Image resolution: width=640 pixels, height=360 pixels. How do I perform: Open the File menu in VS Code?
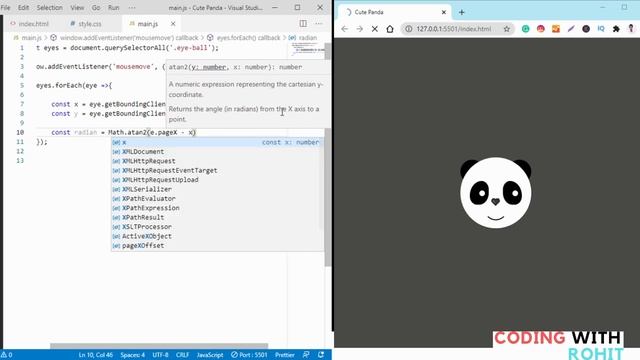[x=6, y=7]
